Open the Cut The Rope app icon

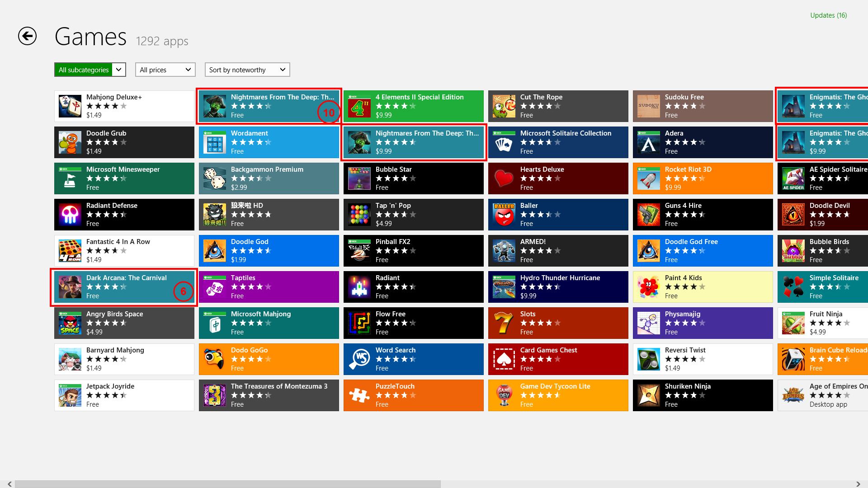click(504, 106)
